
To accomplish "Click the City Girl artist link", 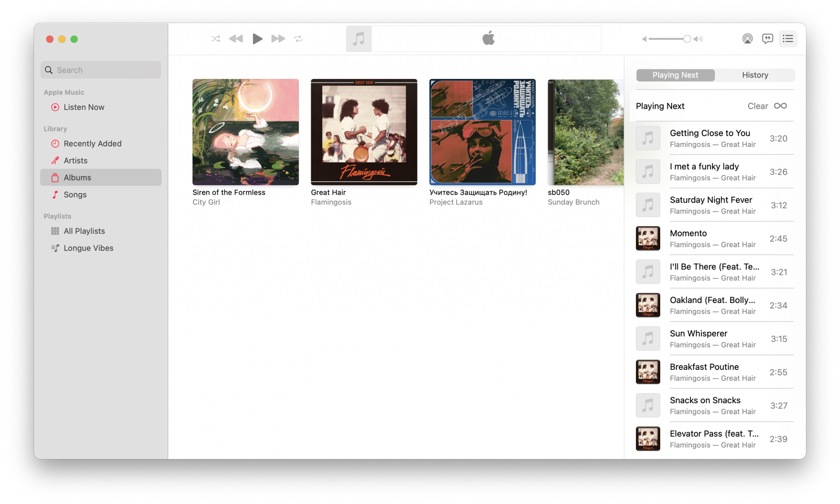I will click(206, 202).
